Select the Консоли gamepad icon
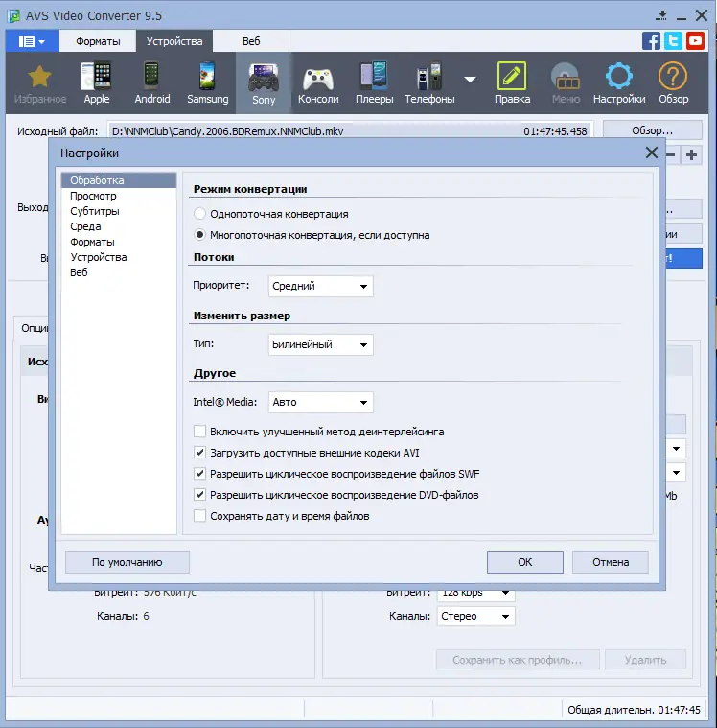This screenshot has width=717, height=728. 318,82
